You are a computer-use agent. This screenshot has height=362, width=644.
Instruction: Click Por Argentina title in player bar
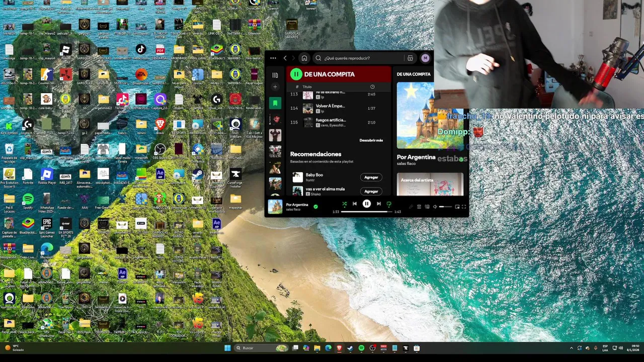point(297,205)
